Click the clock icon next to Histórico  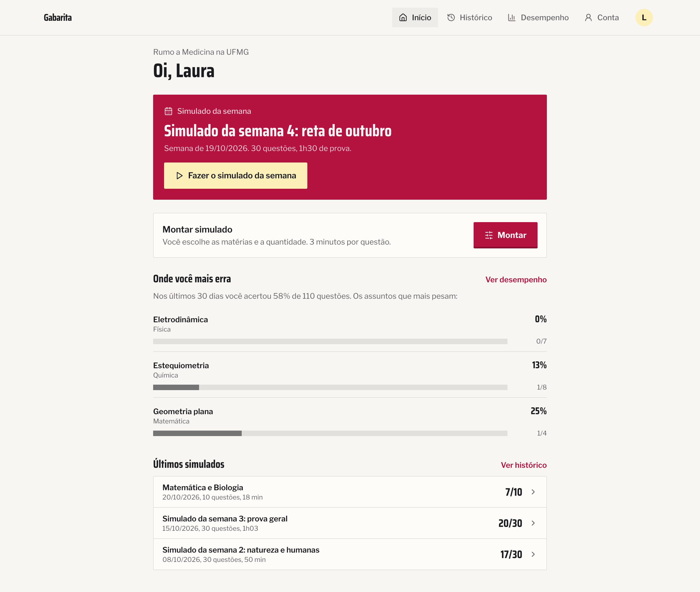point(451,18)
